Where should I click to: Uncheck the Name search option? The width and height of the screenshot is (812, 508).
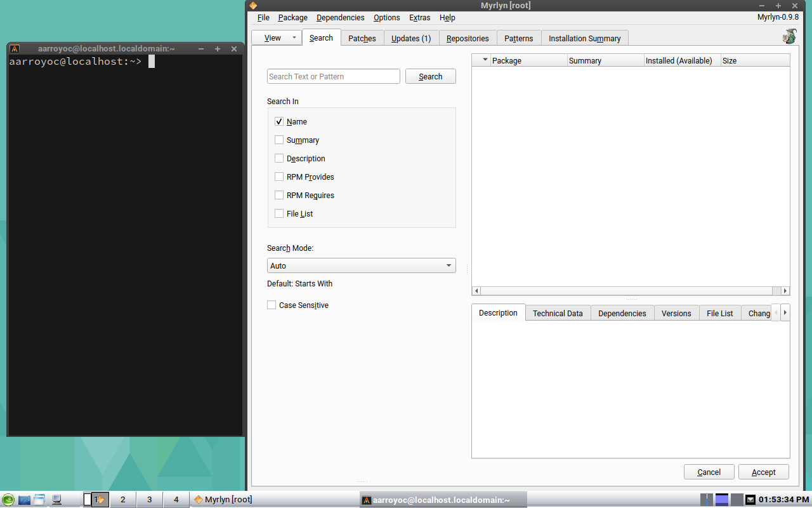(x=279, y=122)
